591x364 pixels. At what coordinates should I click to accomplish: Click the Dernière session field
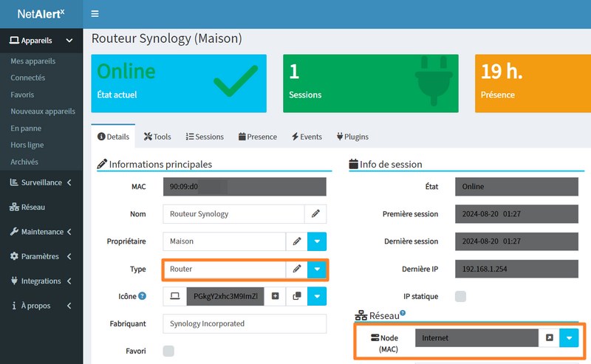point(516,241)
